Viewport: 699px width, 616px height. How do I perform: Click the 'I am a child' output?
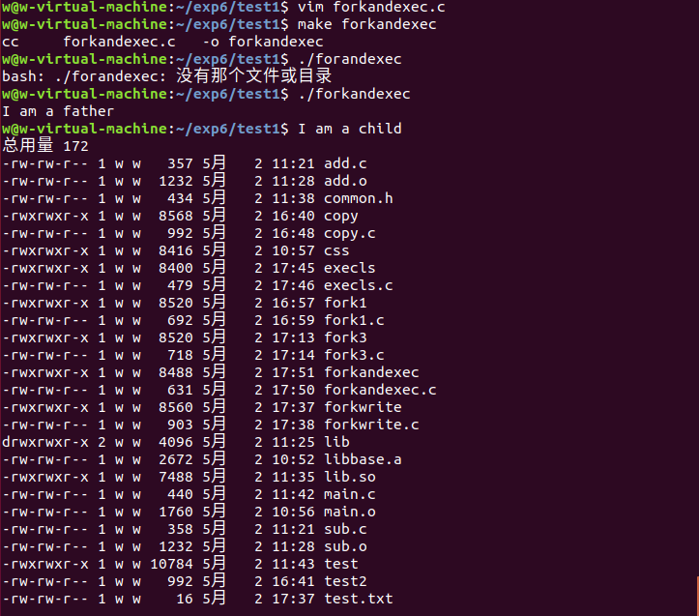pyautogui.click(x=350, y=129)
